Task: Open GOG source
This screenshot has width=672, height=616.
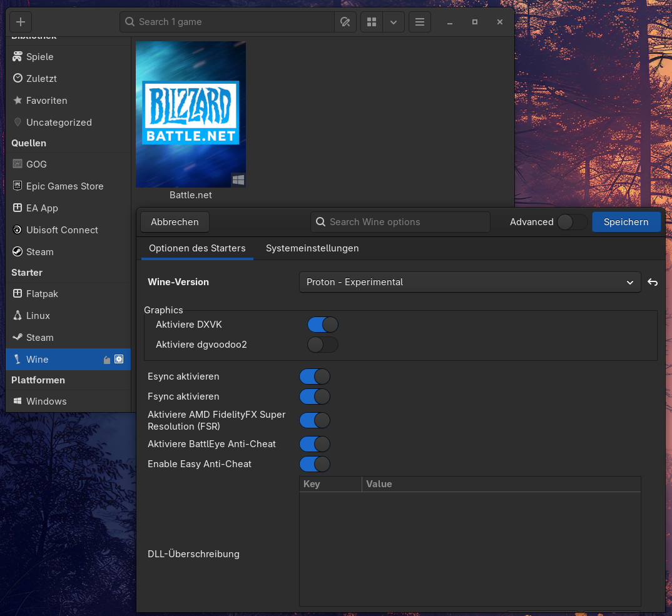Action: [68, 164]
